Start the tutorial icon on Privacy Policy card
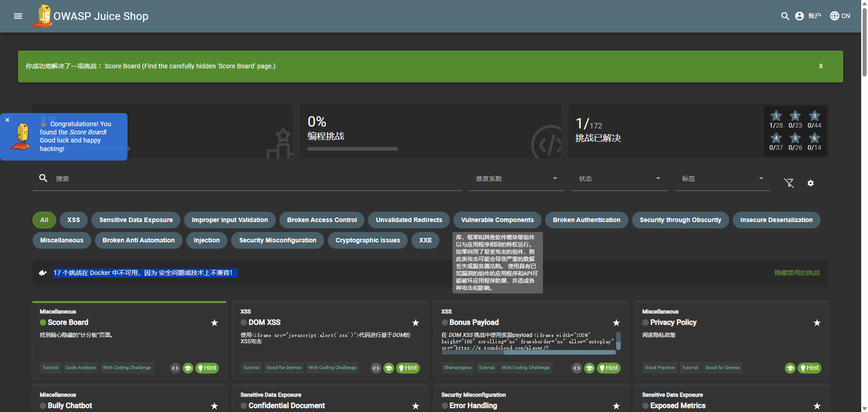This screenshot has width=868, height=412. (790, 368)
